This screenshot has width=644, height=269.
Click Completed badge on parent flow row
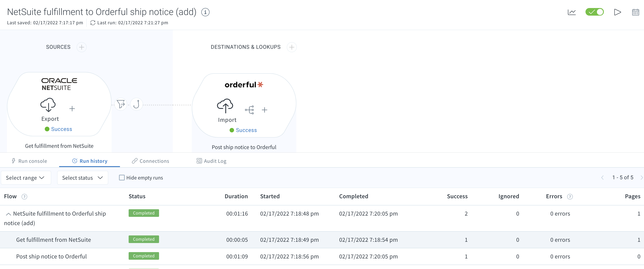point(144,213)
